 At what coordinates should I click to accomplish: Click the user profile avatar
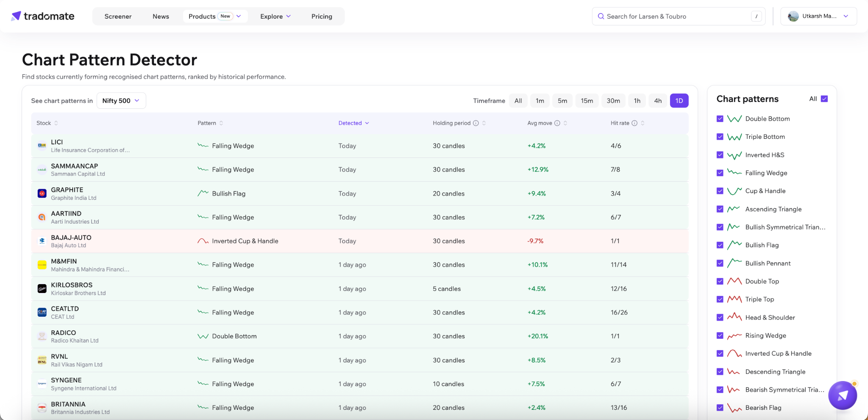pyautogui.click(x=793, y=17)
